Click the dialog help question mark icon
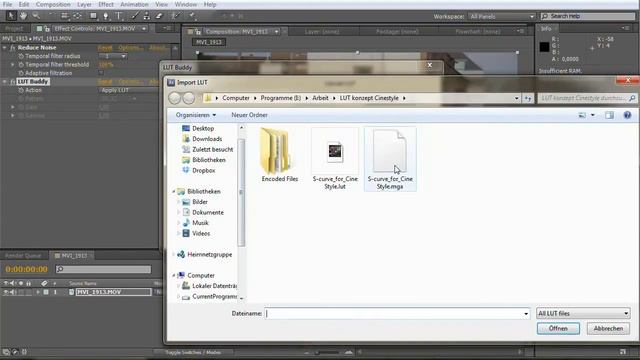The height and width of the screenshot is (360, 640). (627, 115)
